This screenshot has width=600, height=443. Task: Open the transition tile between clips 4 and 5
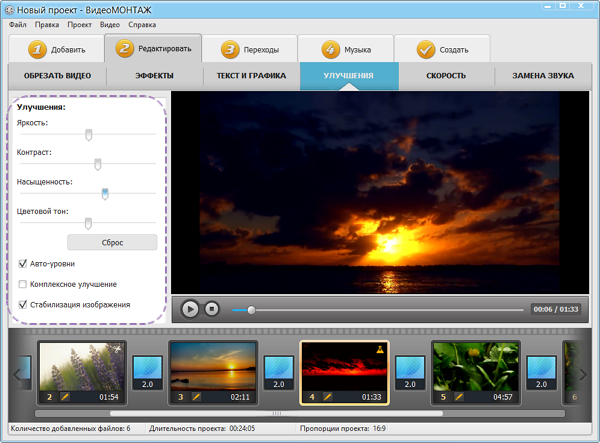tap(410, 373)
